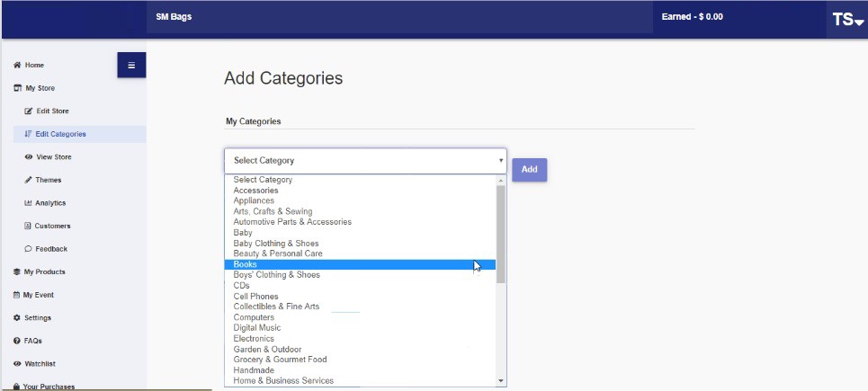Click the Edit Store pencil icon
Image resolution: width=868 pixels, height=391 pixels.
pyautogui.click(x=29, y=111)
